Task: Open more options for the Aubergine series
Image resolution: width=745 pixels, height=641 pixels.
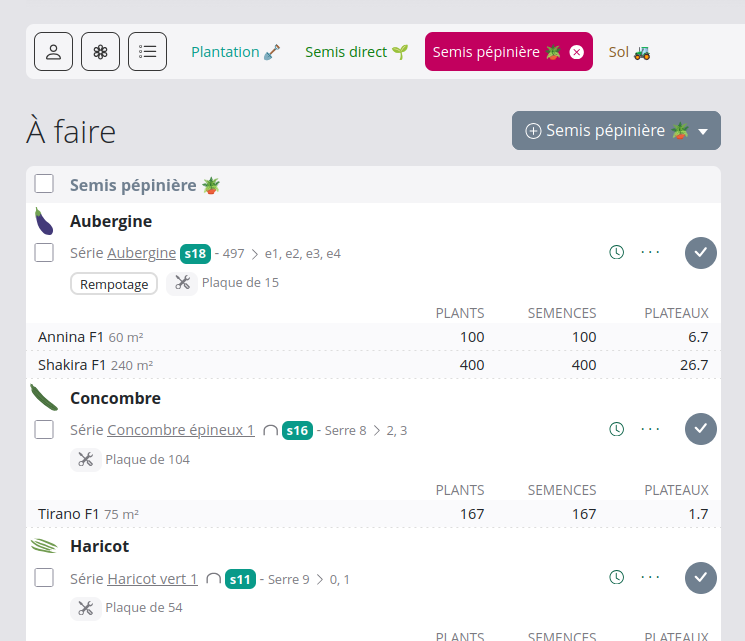Action: 651,253
